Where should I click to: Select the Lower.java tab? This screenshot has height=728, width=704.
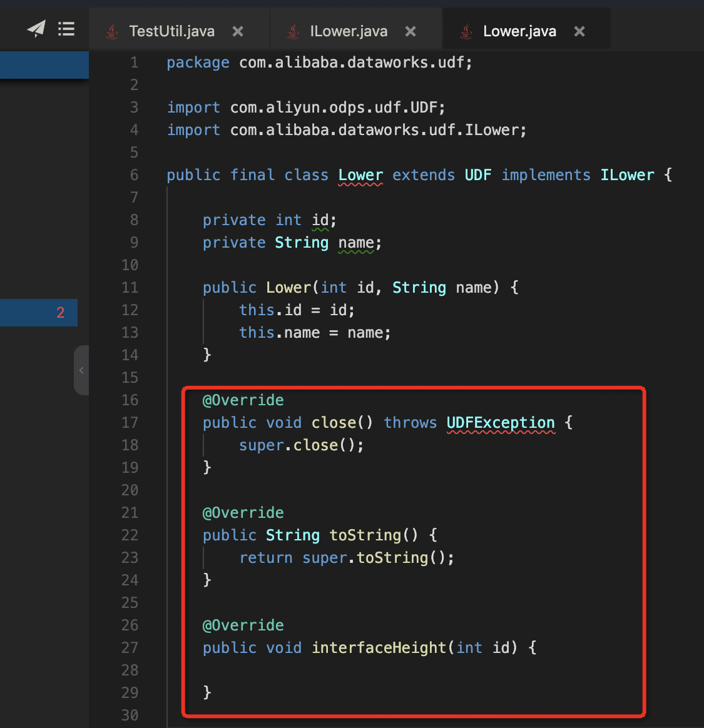(519, 31)
